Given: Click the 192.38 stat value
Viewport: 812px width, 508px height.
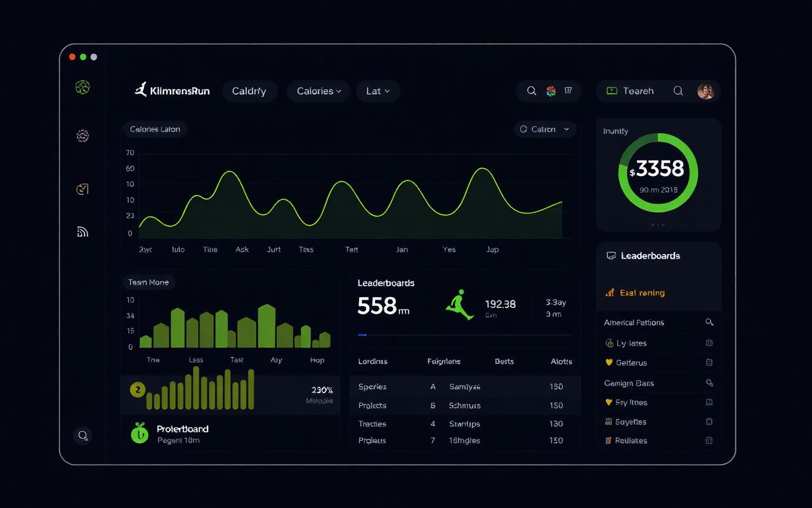Looking at the screenshot, I should [x=501, y=304].
